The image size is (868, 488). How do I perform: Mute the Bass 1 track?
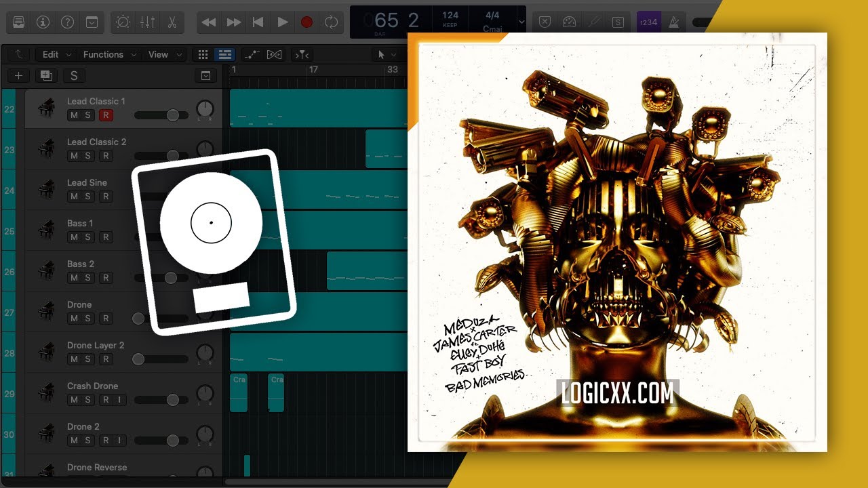pyautogui.click(x=74, y=237)
